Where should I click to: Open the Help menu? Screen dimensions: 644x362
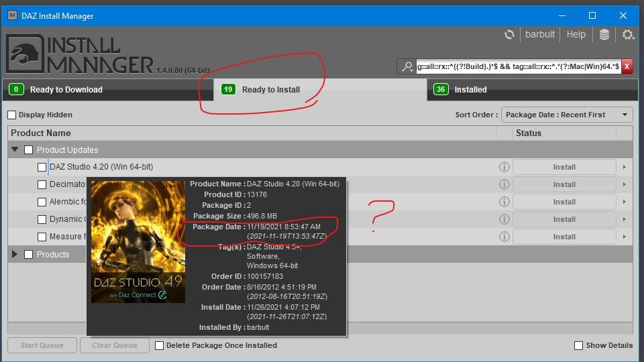pyautogui.click(x=576, y=35)
